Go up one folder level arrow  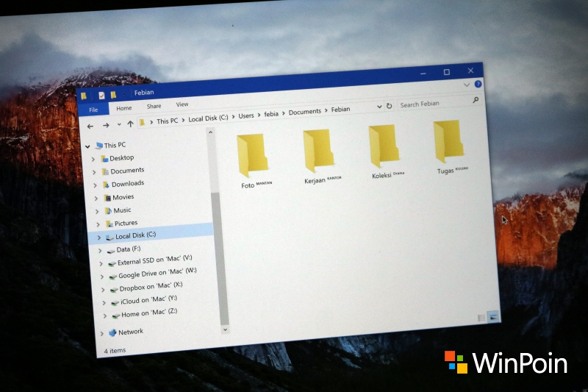click(130, 124)
